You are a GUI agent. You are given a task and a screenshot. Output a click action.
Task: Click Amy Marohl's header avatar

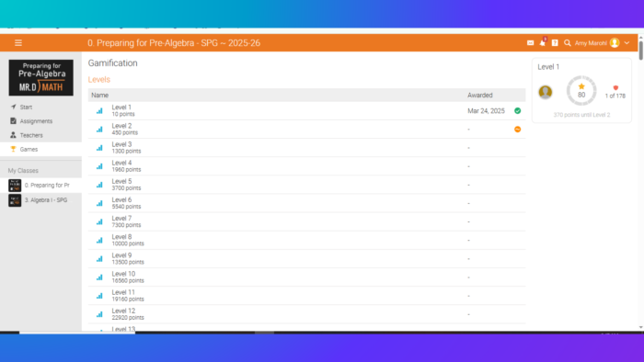pos(615,42)
